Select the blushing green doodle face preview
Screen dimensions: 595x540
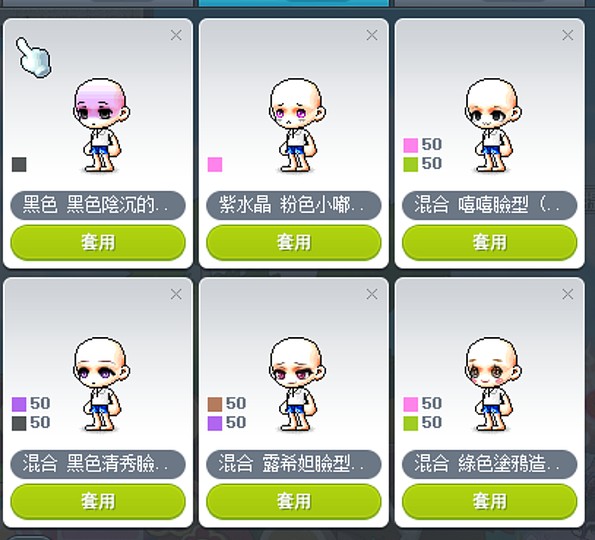(493, 384)
